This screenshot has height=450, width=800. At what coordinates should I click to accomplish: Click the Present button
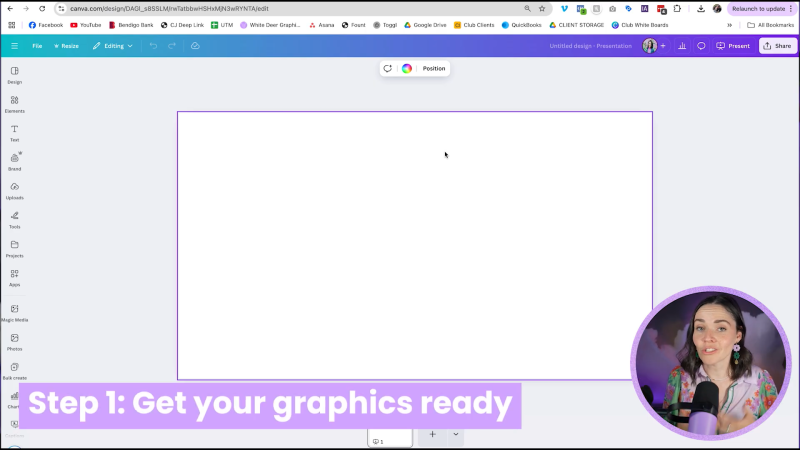click(733, 46)
